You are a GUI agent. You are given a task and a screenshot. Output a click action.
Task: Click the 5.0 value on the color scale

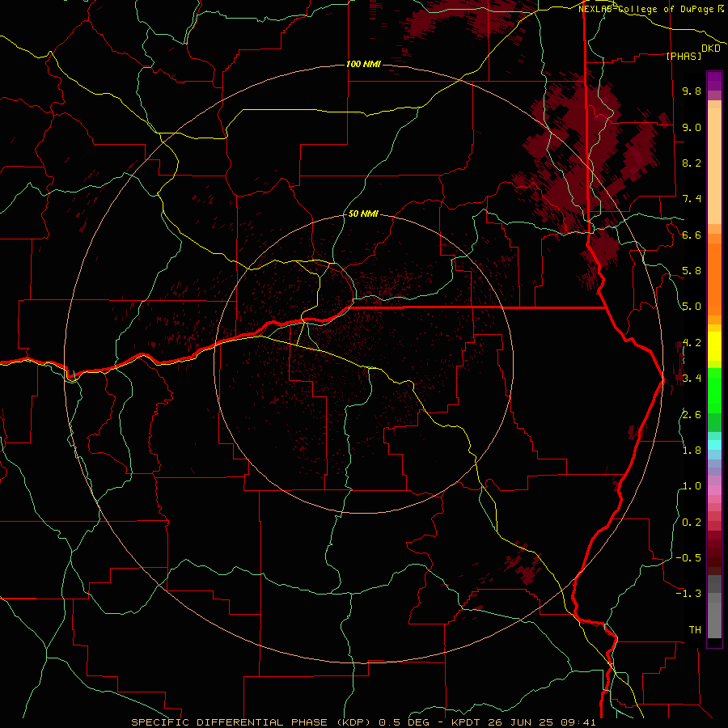coord(692,307)
